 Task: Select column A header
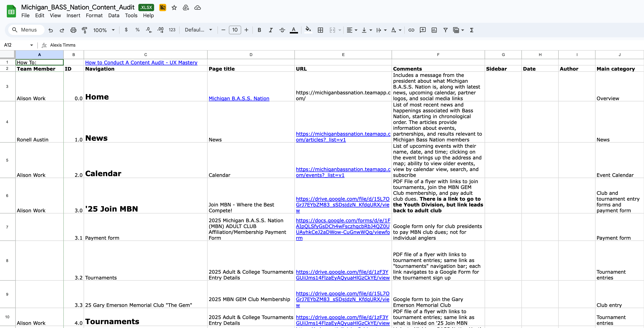[39, 55]
